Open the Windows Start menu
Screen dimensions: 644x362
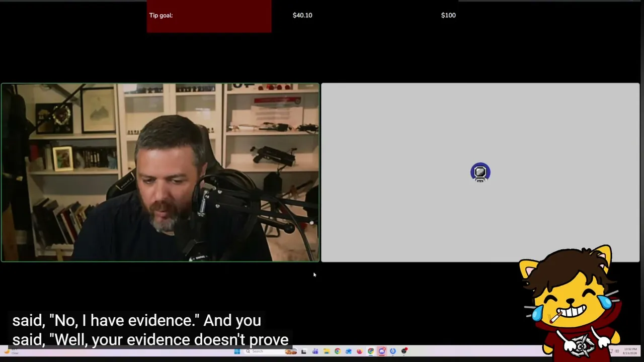[237, 351]
